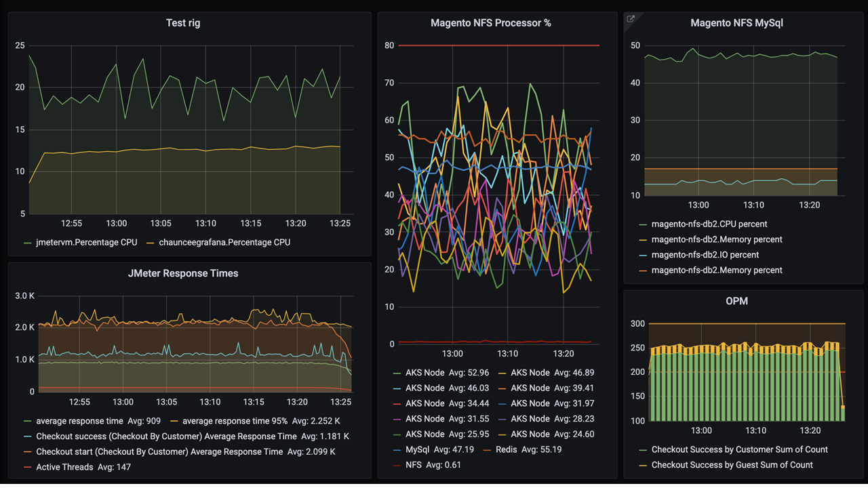Toggle the yellow magento-nfs-db2.Memory percent series
The height and width of the screenshot is (488, 868).
(710, 239)
